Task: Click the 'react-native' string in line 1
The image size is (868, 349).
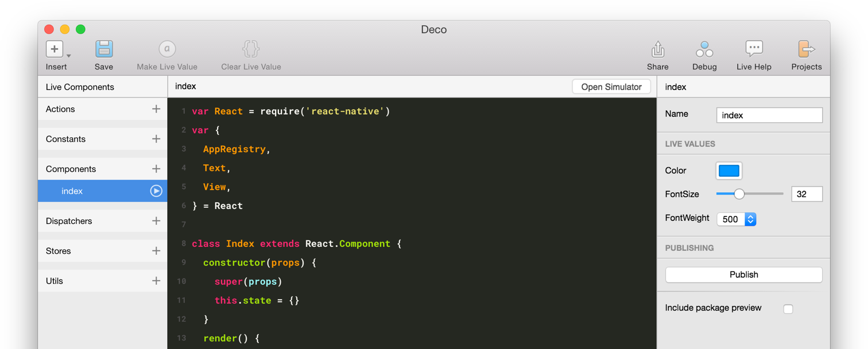Action: click(x=345, y=111)
